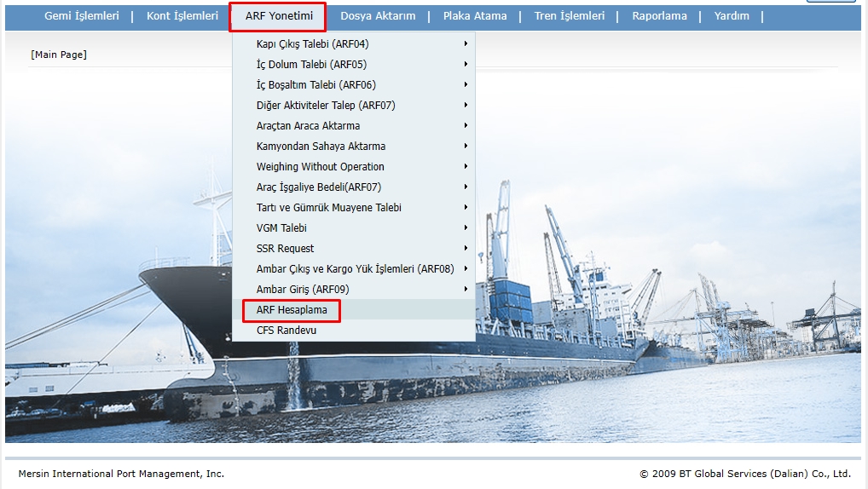Expand the VGM Talebi submenu arrow
Viewport: 868px width, 489px height.
click(x=466, y=228)
